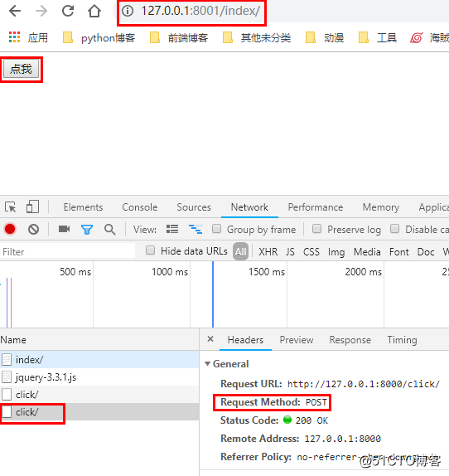449x476 pixels.
Task: Capture screenshots with camera icon
Action: coord(64,229)
